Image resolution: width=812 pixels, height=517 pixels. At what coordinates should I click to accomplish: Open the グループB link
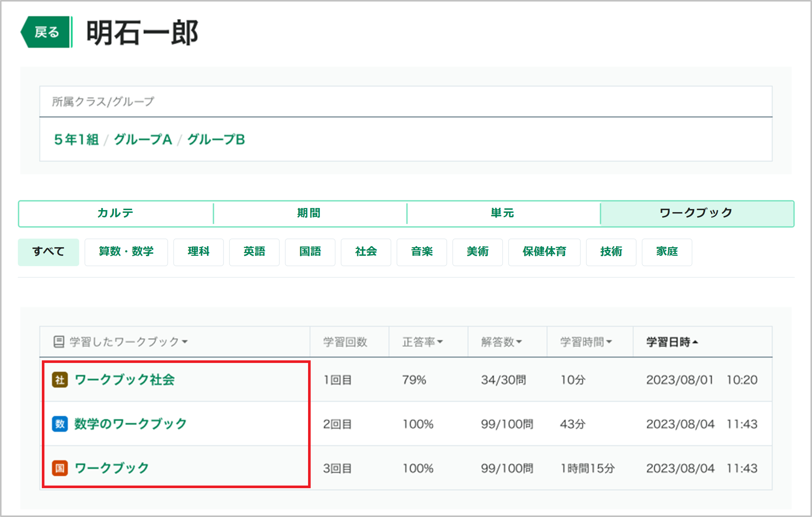[216, 139]
